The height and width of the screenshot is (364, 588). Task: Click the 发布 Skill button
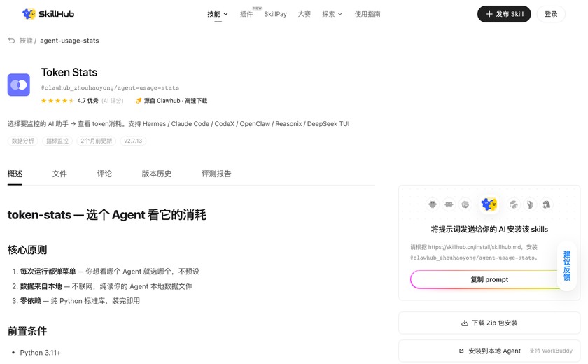pyautogui.click(x=504, y=14)
